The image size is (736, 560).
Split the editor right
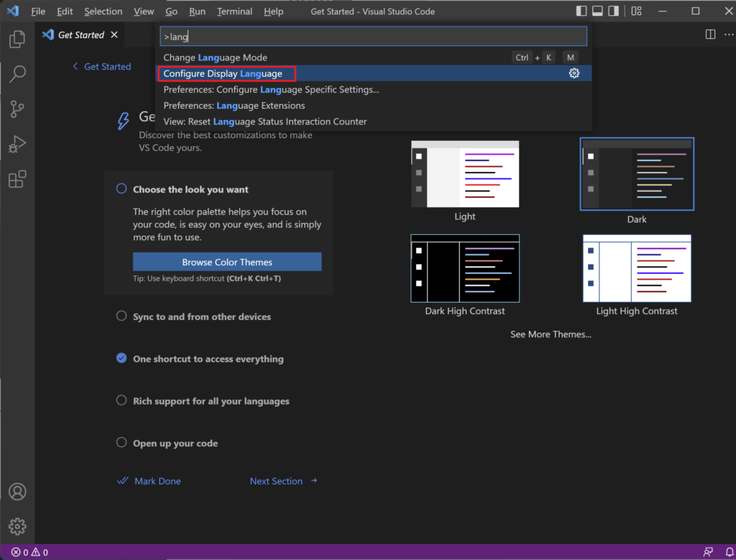tap(710, 35)
